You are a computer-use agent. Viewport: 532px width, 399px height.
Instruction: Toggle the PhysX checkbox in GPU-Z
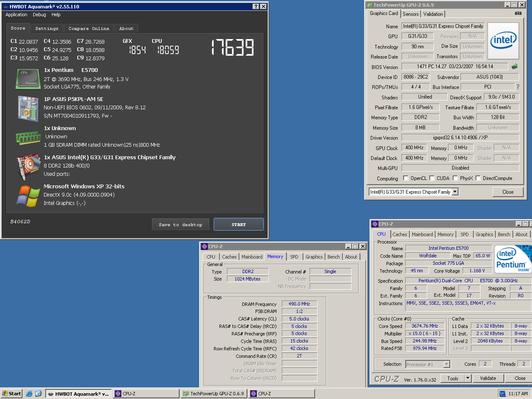[455, 178]
